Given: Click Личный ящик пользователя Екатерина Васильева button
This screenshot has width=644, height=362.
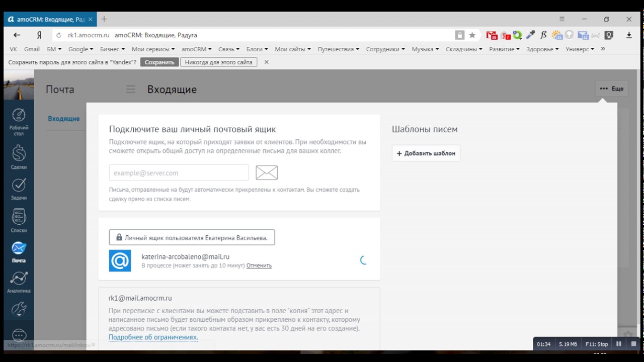Looking at the screenshot, I should (192, 237).
